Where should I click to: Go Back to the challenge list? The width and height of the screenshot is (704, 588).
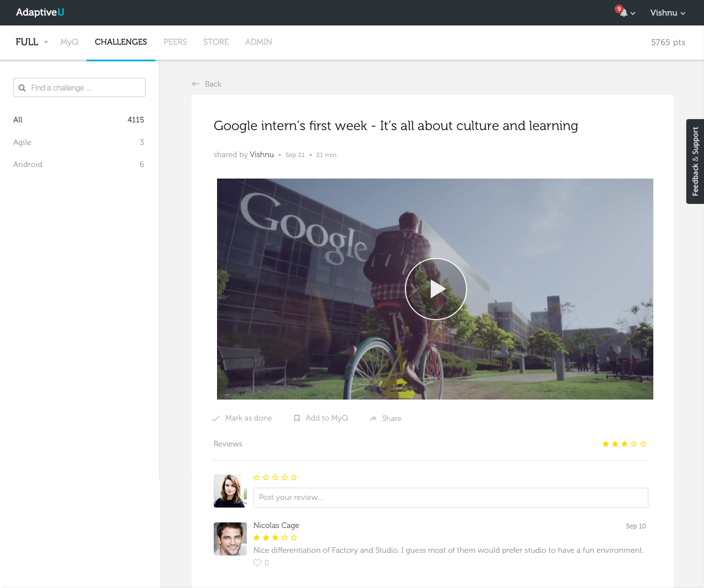[207, 84]
